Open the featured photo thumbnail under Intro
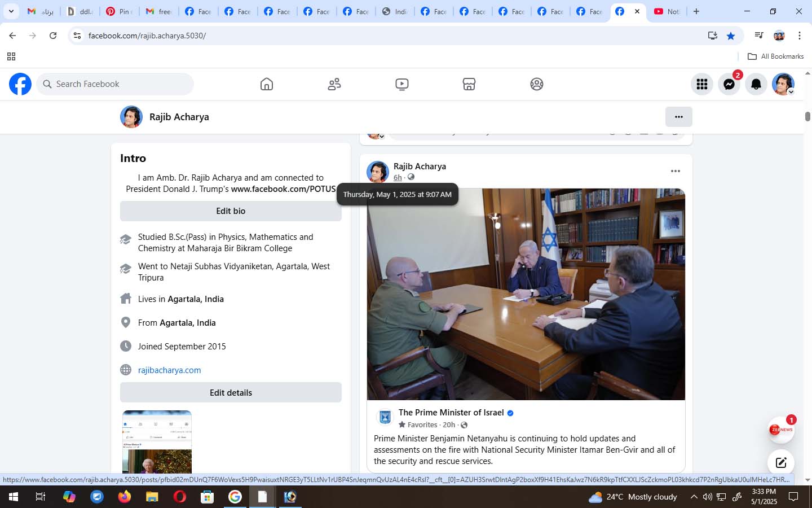The image size is (812, 508). coord(157,442)
